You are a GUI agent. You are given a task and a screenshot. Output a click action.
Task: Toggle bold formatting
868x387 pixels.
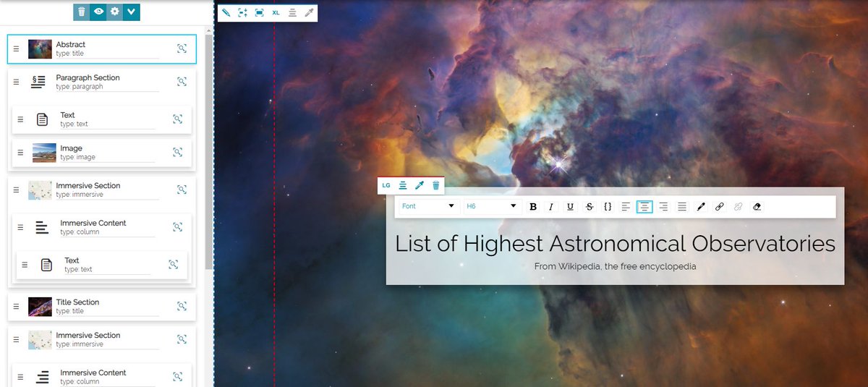[x=533, y=207]
